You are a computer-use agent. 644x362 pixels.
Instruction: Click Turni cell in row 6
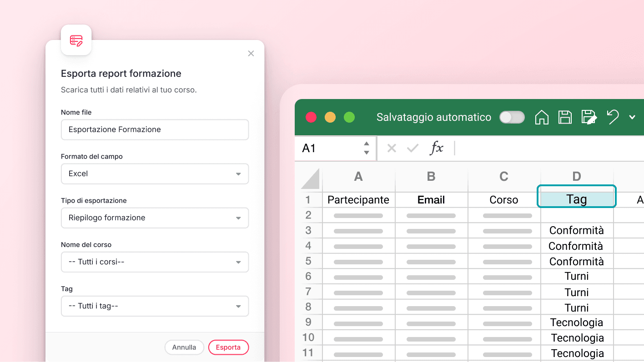(577, 276)
